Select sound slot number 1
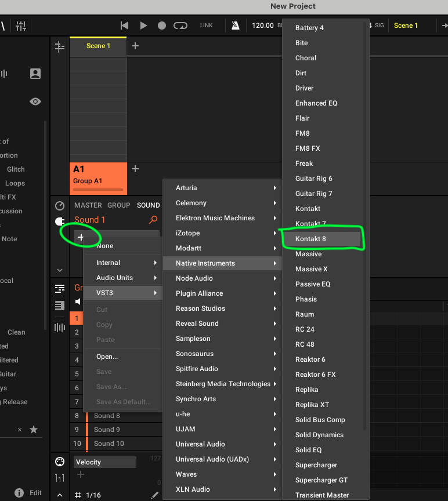The height and width of the screenshot is (501, 448). coord(77,318)
